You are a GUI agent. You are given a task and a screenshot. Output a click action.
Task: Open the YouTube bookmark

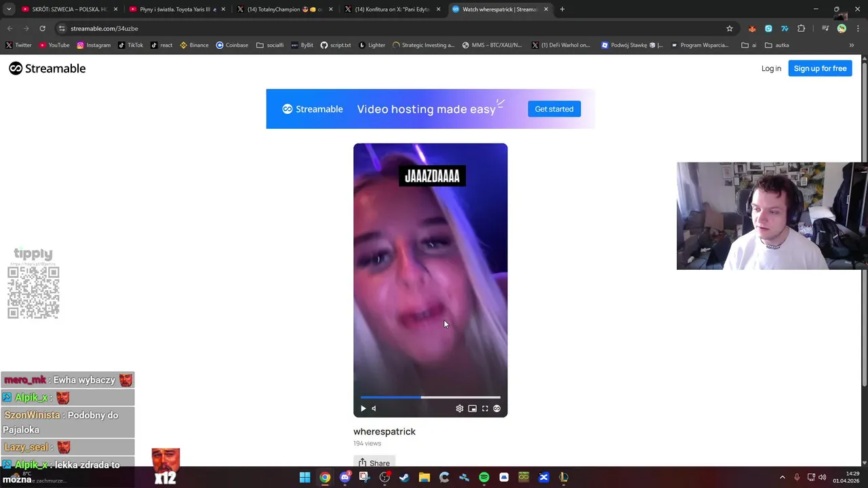(54, 45)
